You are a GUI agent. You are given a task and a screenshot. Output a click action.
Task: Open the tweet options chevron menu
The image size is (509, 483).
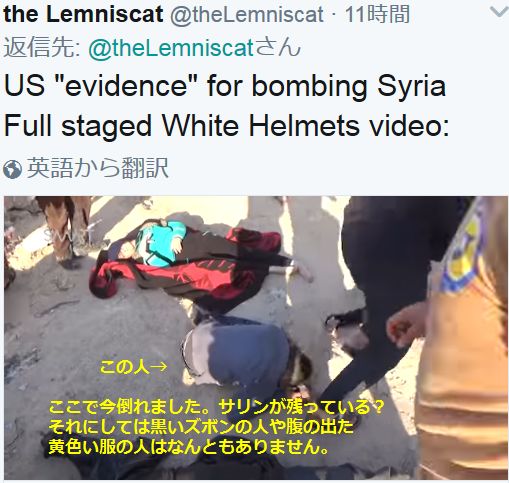[499, 12]
